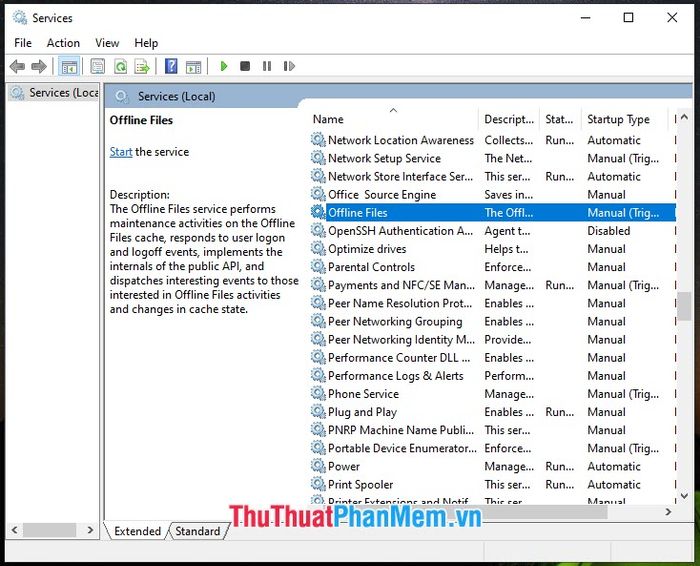Select the Payments and NFC/SE Manager row
The image size is (700, 566).
(x=493, y=285)
